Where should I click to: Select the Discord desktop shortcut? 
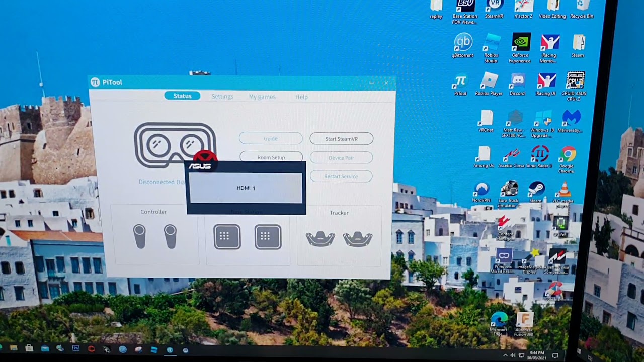[517, 84]
